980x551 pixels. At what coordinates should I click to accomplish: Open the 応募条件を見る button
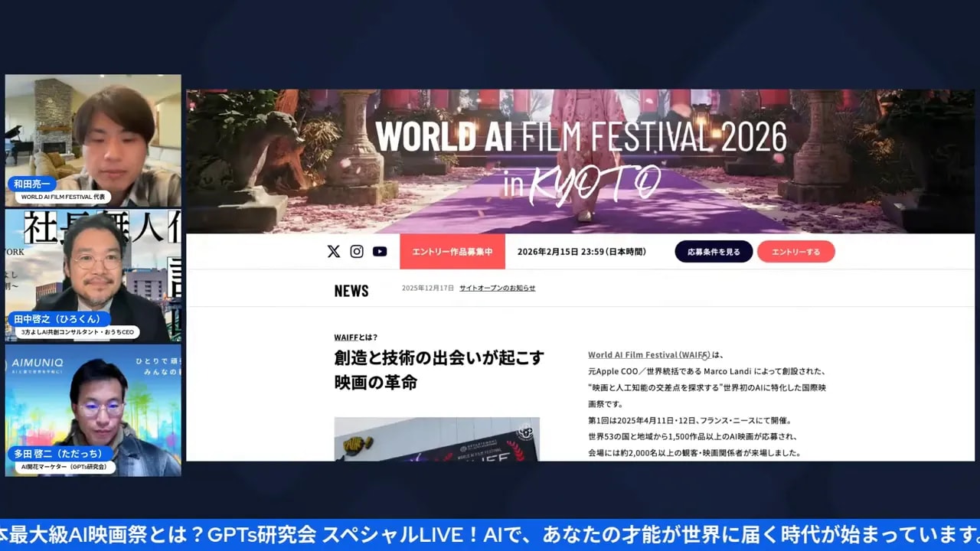point(713,251)
